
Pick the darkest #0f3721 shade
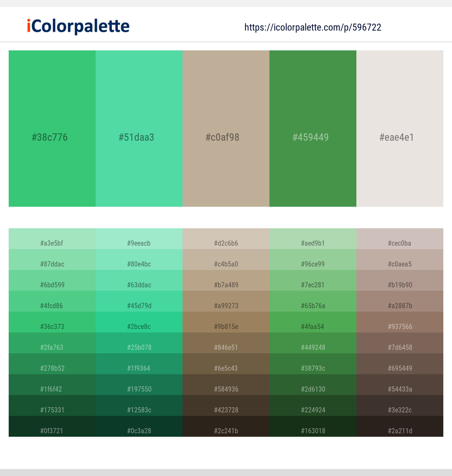click(x=52, y=427)
